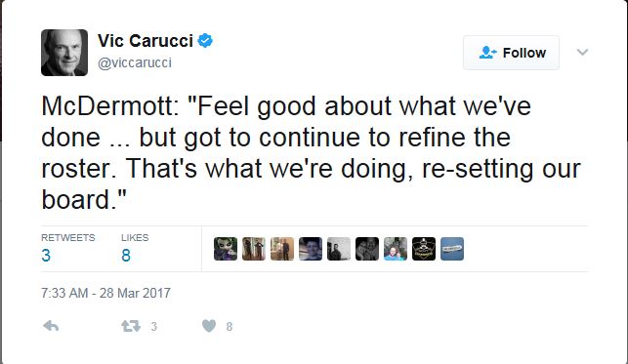Open the avatar left of the shield logo
Image resolution: width=628 pixels, height=364 pixels.
[396, 249]
